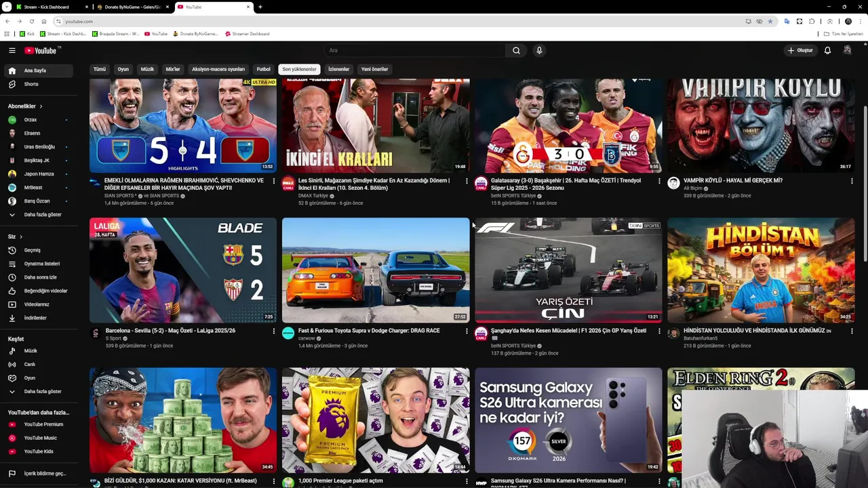Screen dimensions: 868x488
Task: Switch to Stream - Kick Dashboard tab
Action: click(x=51, y=7)
